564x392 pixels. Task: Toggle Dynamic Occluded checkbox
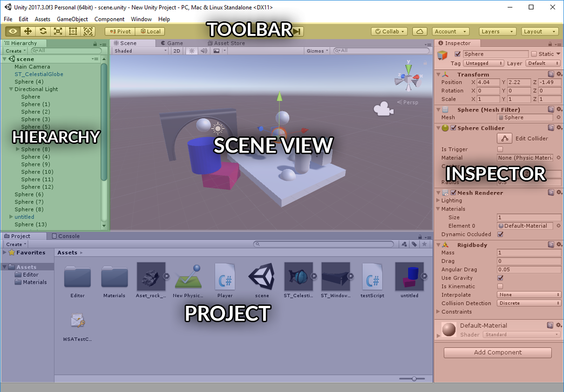(x=500, y=234)
